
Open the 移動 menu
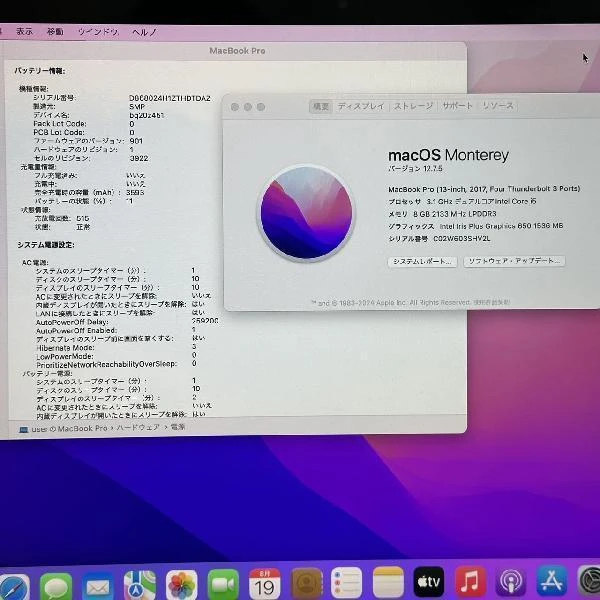point(55,31)
